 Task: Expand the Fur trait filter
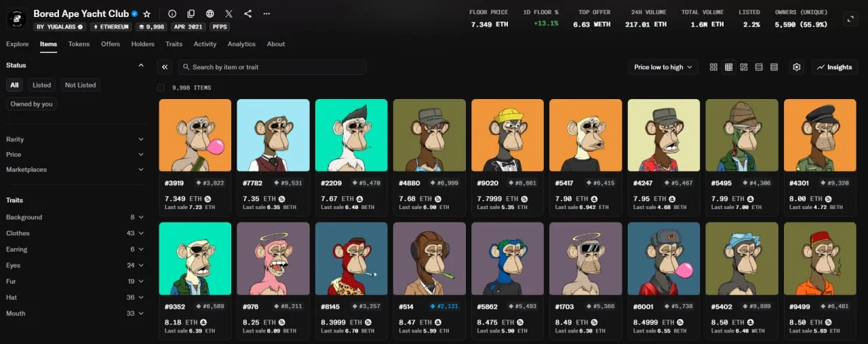click(75, 281)
